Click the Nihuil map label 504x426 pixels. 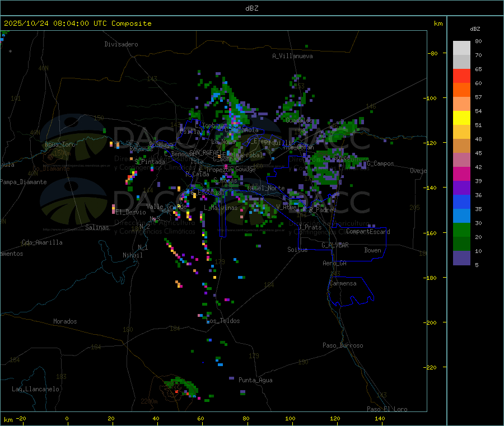point(132,255)
